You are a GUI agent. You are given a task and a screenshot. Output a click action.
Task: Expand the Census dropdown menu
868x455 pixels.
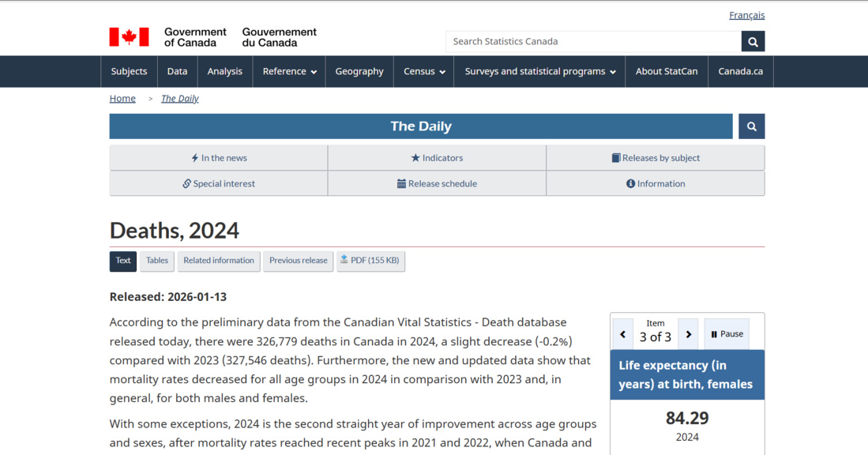(x=424, y=71)
